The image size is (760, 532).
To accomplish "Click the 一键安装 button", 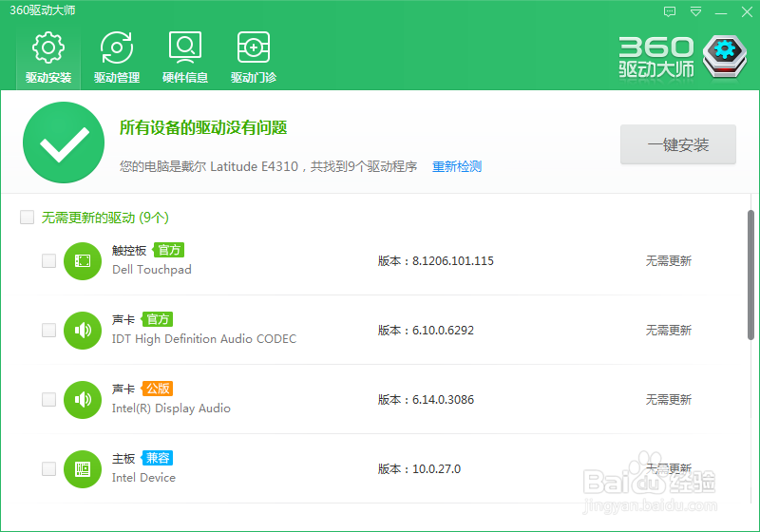I will click(x=678, y=144).
